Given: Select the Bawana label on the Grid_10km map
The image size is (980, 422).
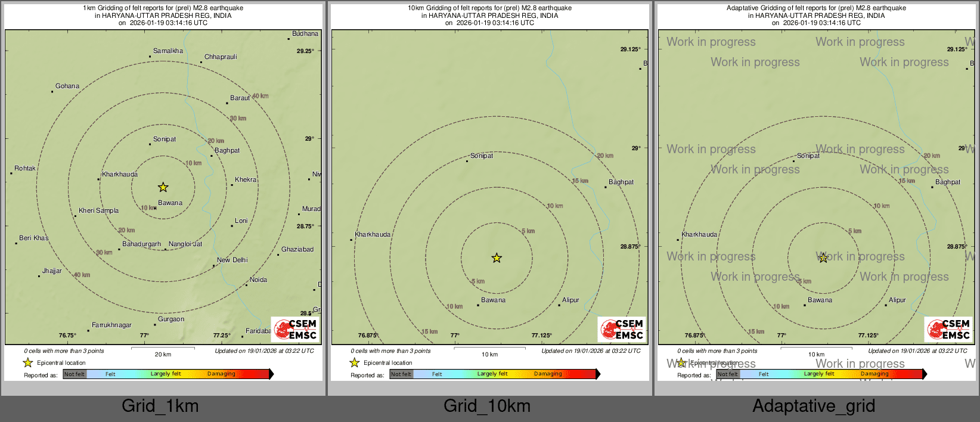Looking at the screenshot, I should coord(493,300).
